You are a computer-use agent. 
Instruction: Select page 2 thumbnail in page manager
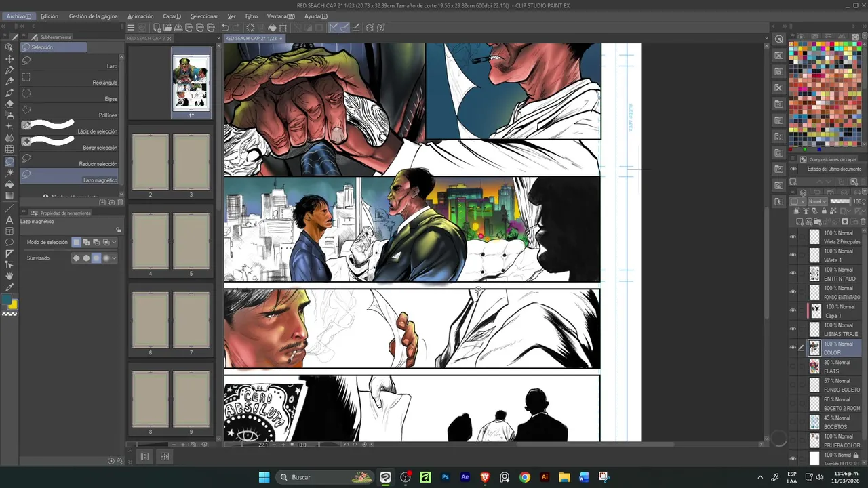tap(151, 162)
